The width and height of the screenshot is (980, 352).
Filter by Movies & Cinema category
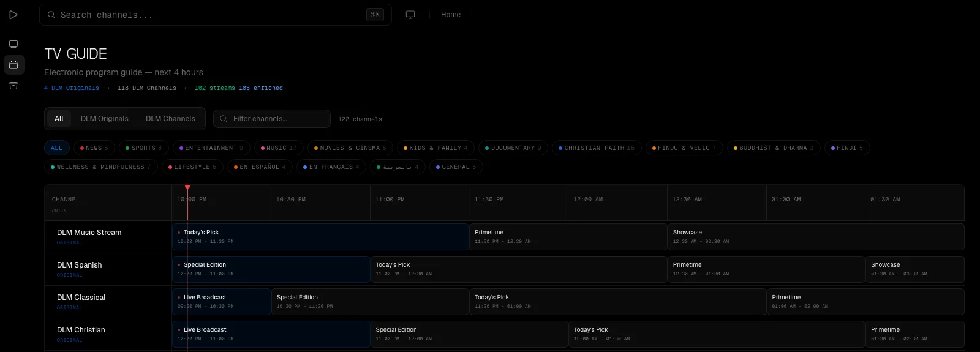pos(350,148)
